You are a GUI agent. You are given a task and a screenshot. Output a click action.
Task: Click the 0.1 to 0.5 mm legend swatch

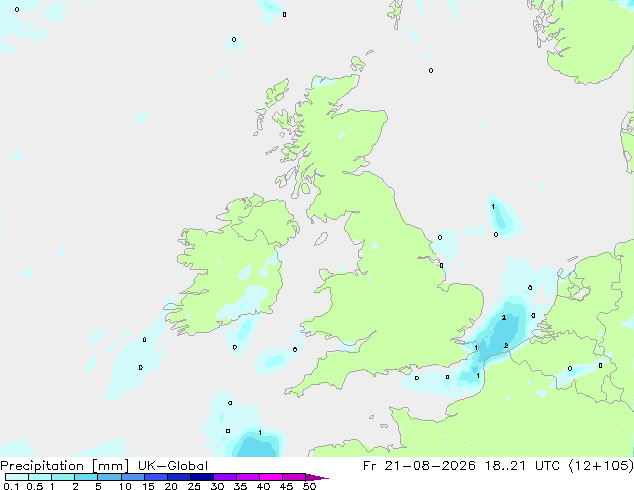click(17, 477)
